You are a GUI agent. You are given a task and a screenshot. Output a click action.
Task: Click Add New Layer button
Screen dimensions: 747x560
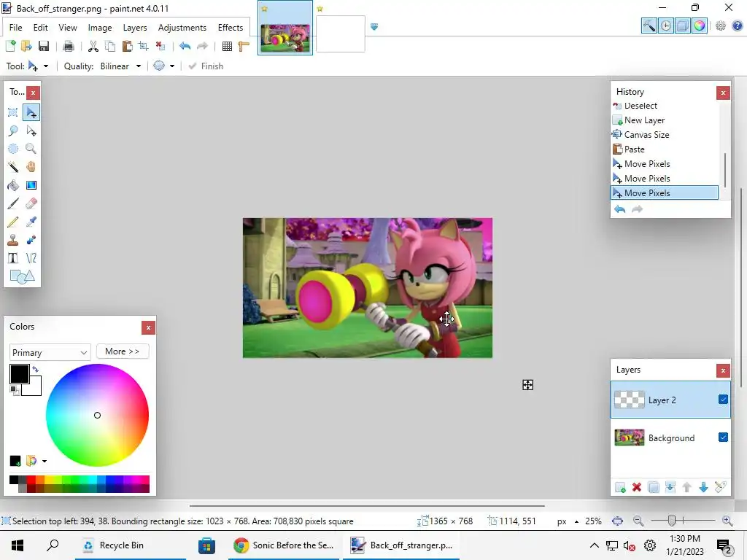[x=620, y=487]
